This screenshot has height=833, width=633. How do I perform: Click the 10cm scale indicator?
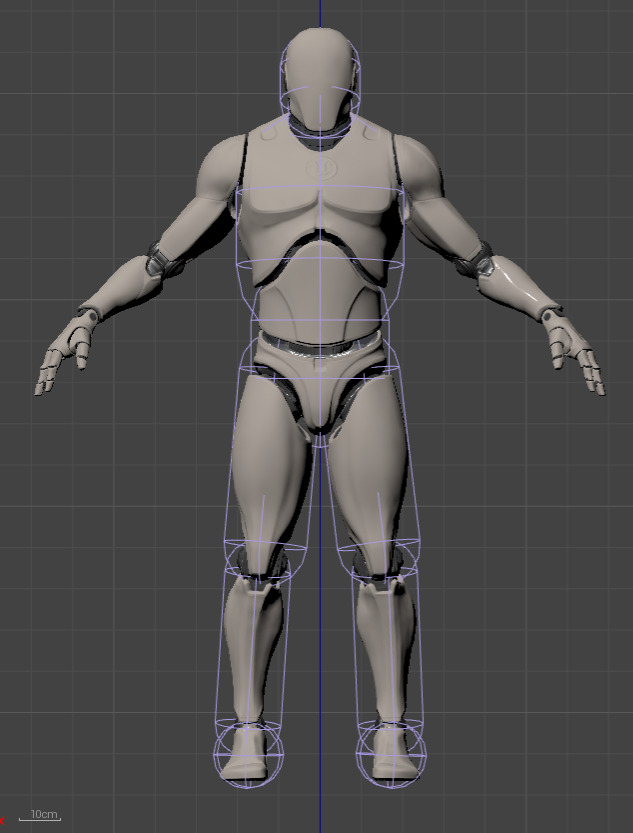tap(40, 815)
